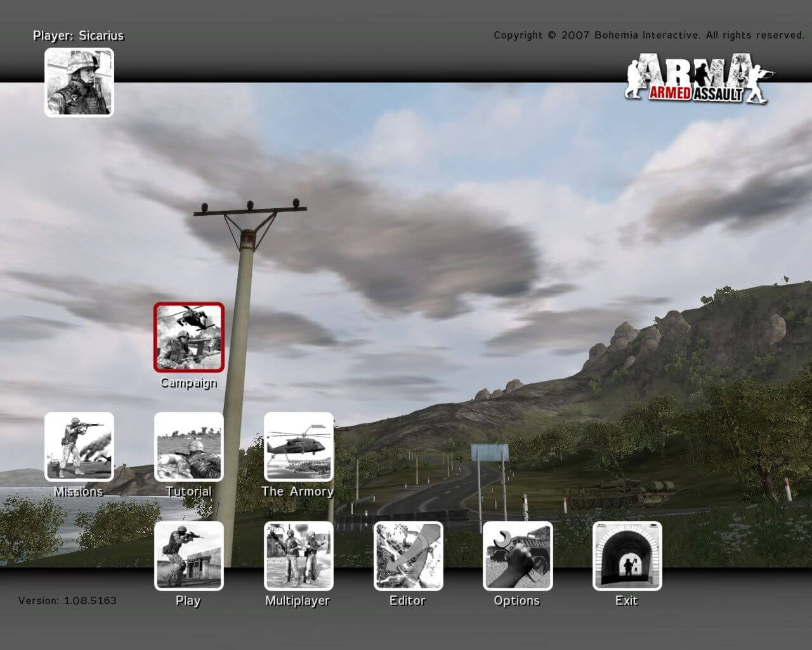Click the Bohemia Interactive copyright text
The image size is (812, 650).
[650, 36]
